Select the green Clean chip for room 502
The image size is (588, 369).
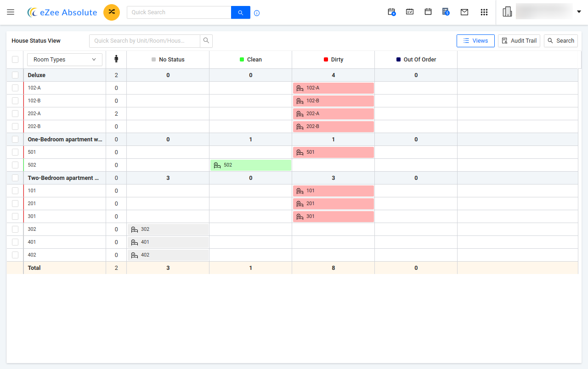tap(250, 165)
